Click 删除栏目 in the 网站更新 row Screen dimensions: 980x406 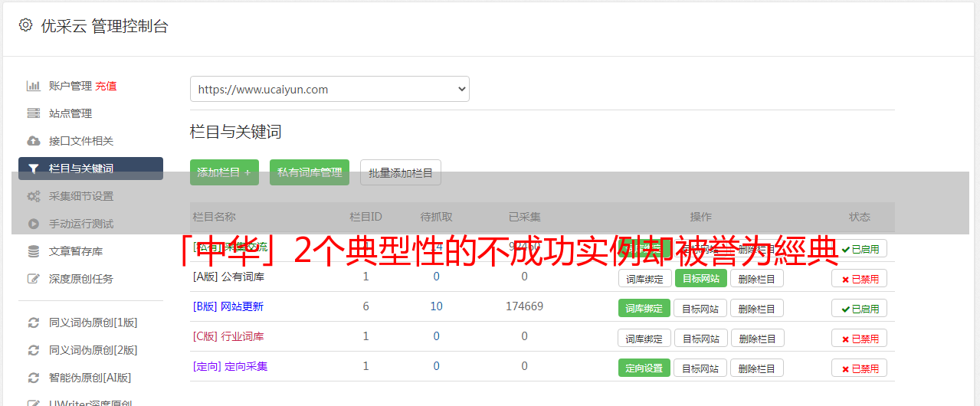click(x=757, y=309)
